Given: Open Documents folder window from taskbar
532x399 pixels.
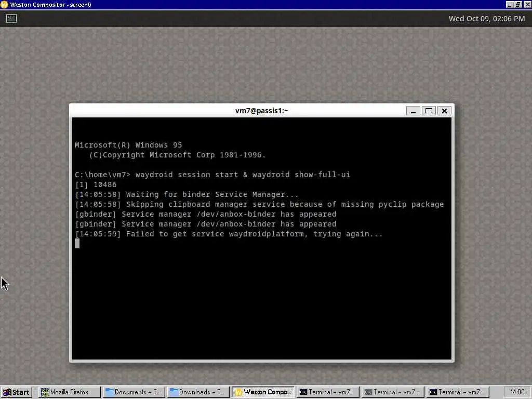Looking at the screenshot, I should (134, 392).
